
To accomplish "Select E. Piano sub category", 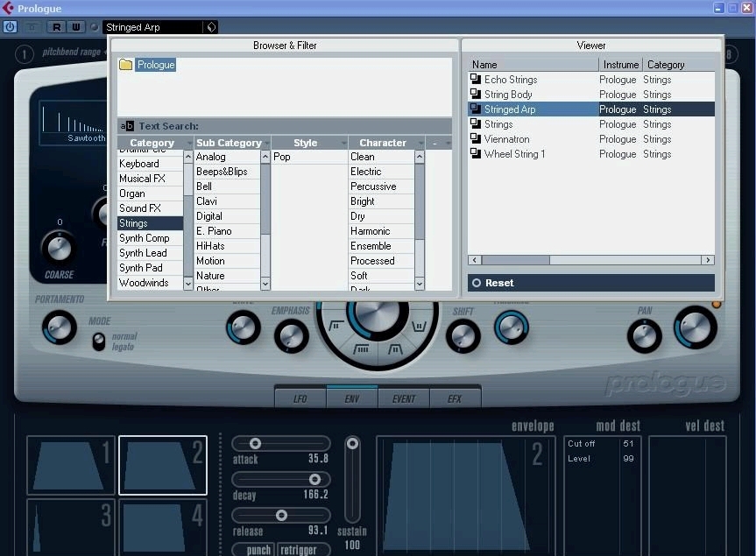I will (x=227, y=231).
